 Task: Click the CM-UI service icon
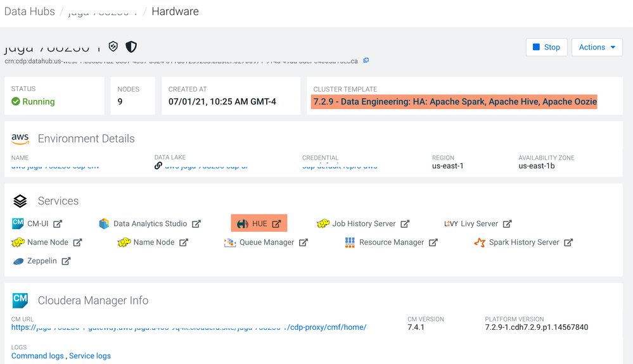coord(18,223)
